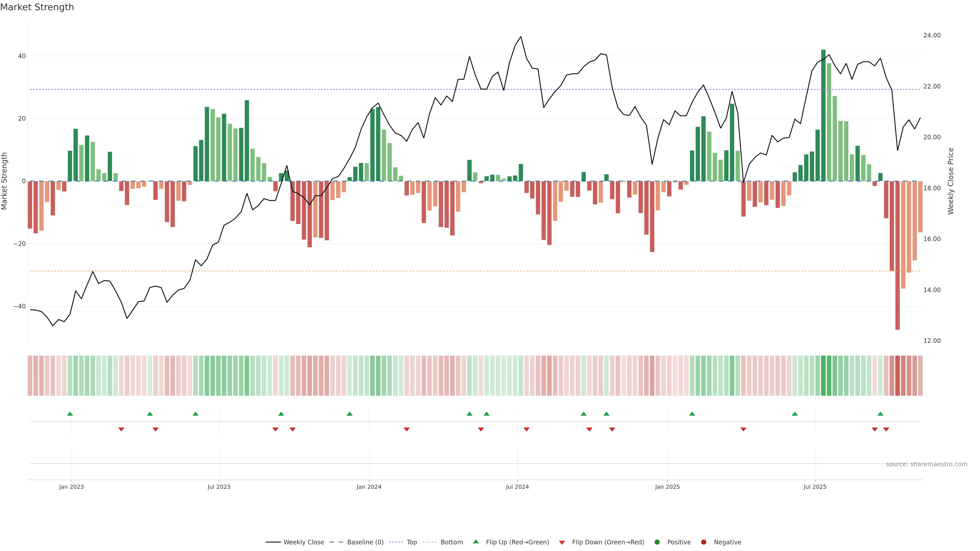Click the green Positive circle in legend

pyautogui.click(x=657, y=542)
